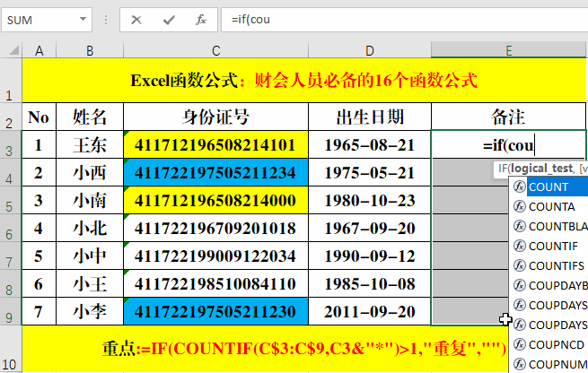588x373 pixels.
Task: Choose COUNTIF function suggestion
Action: click(549, 246)
